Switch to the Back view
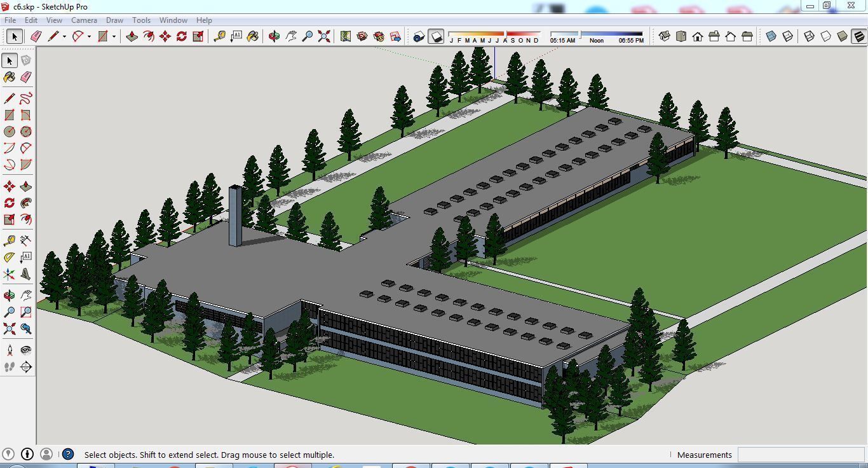The width and height of the screenshot is (868, 468). coord(731,36)
